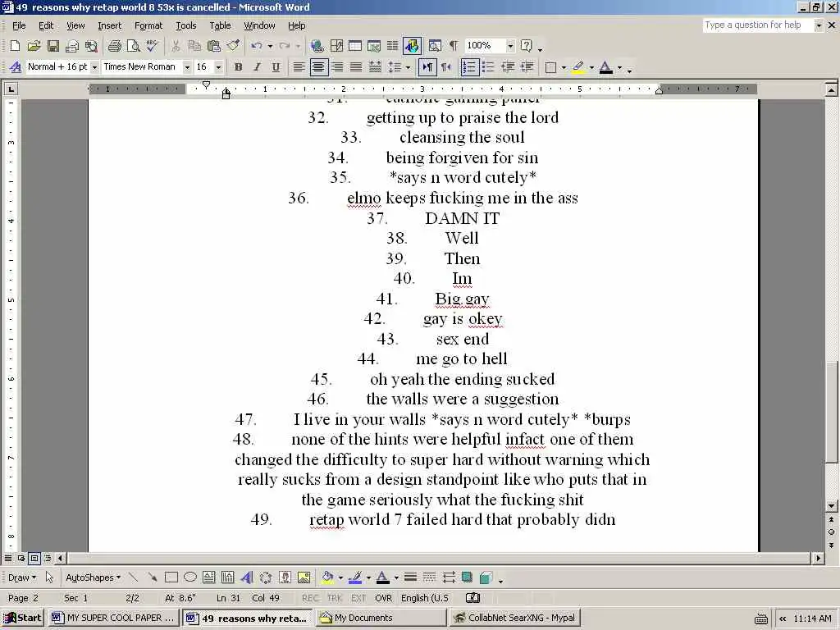This screenshot has width=840, height=630.
Task: Toggle Align Left
Action: [x=299, y=67]
